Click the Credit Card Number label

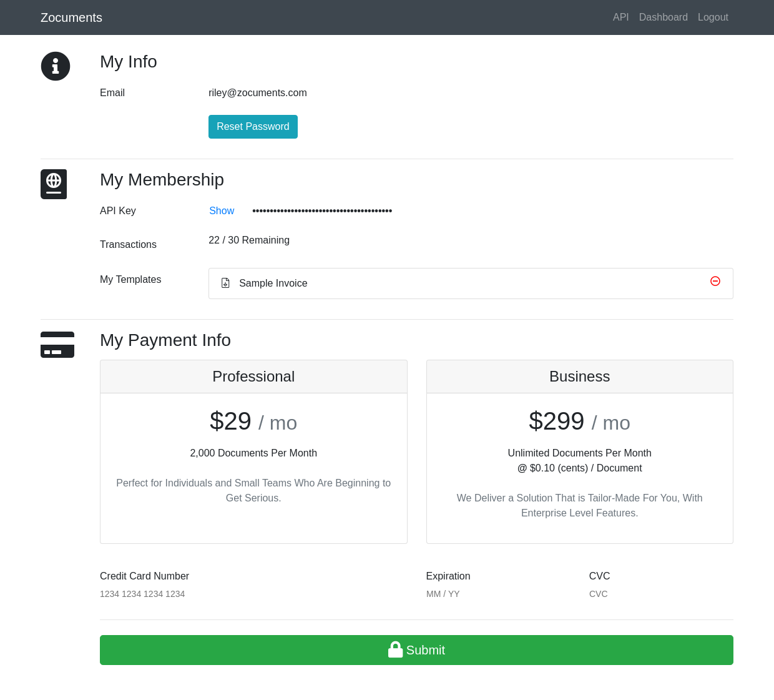tap(144, 576)
